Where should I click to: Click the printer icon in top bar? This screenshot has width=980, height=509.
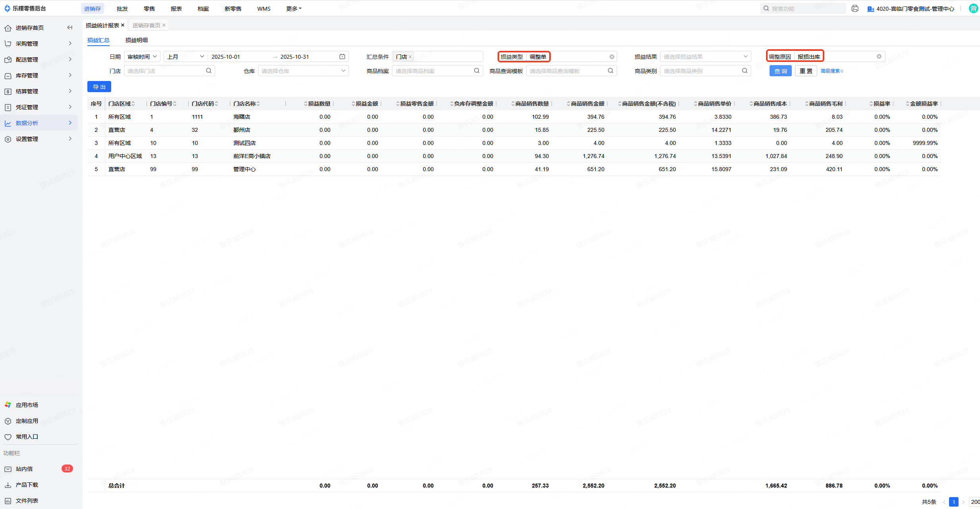855,8
